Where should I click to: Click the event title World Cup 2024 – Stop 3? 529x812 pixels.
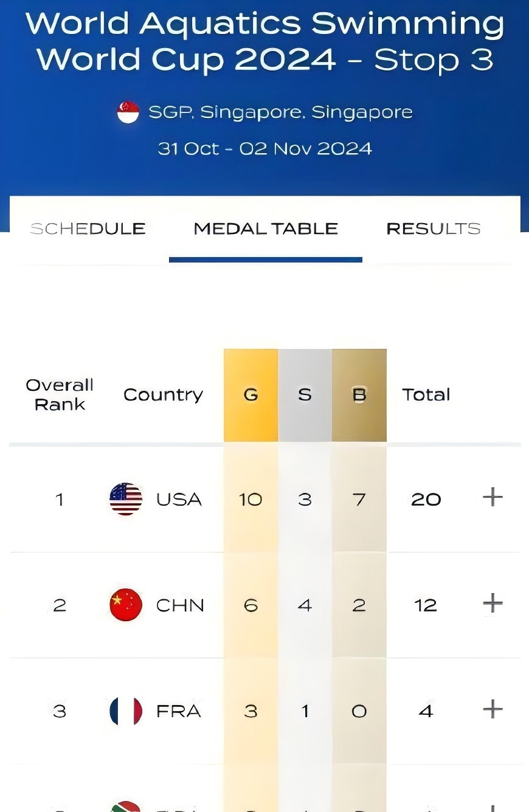click(x=264, y=60)
